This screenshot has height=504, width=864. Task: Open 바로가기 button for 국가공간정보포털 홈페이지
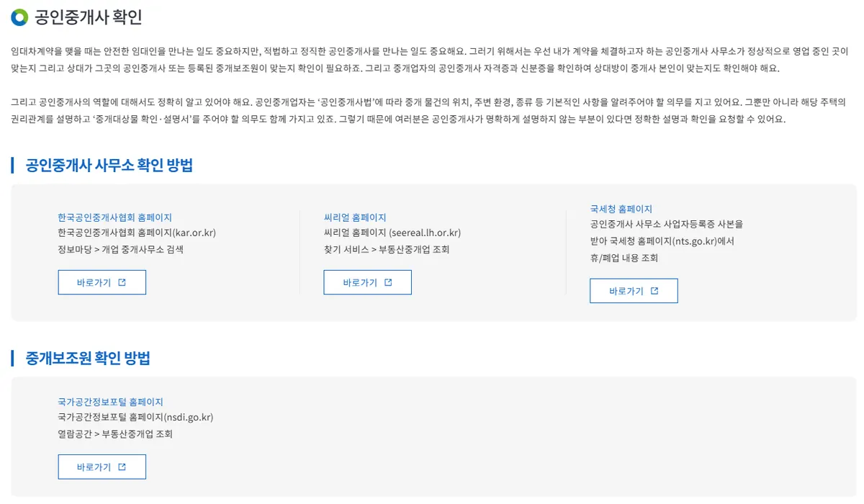point(102,467)
